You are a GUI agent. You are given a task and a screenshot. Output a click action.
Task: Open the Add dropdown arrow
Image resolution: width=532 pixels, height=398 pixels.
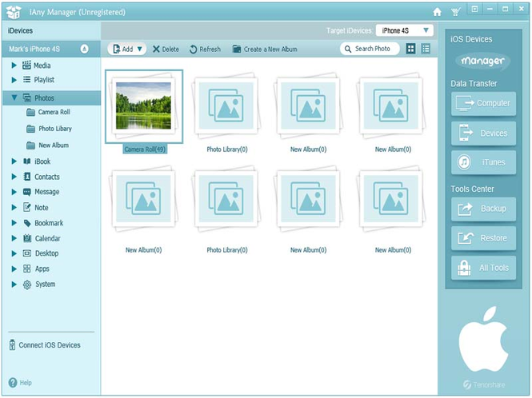pyautogui.click(x=140, y=49)
